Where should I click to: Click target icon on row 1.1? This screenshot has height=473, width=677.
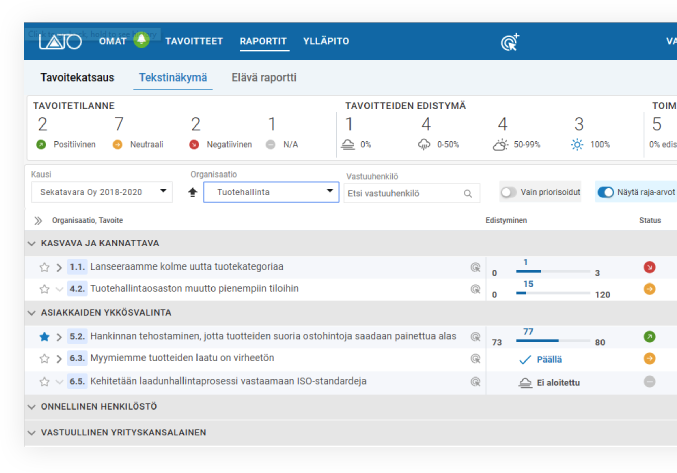point(475,267)
